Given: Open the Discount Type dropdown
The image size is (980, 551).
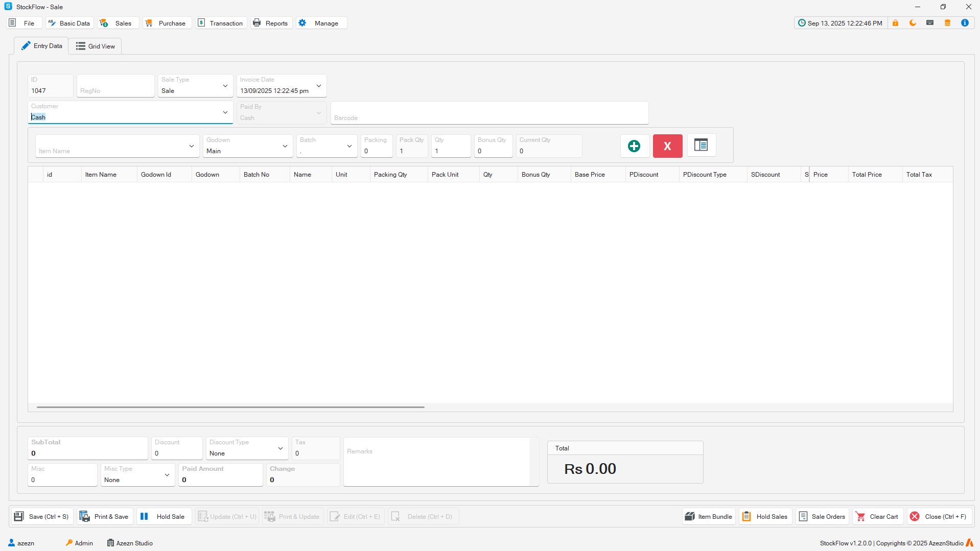Looking at the screenshot, I should pyautogui.click(x=281, y=448).
